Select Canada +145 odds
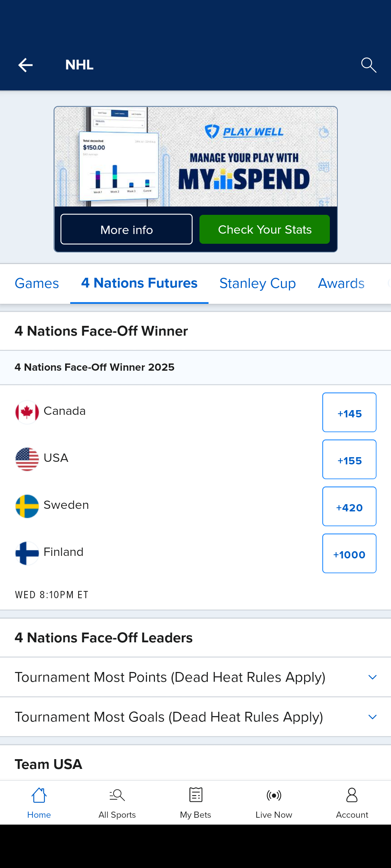 click(349, 413)
